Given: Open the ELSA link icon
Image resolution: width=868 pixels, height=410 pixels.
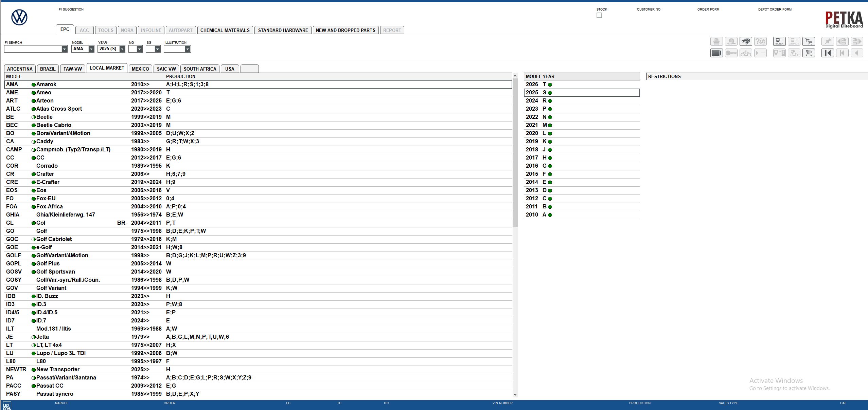Looking at the screenshot, I should coord(779,42).
